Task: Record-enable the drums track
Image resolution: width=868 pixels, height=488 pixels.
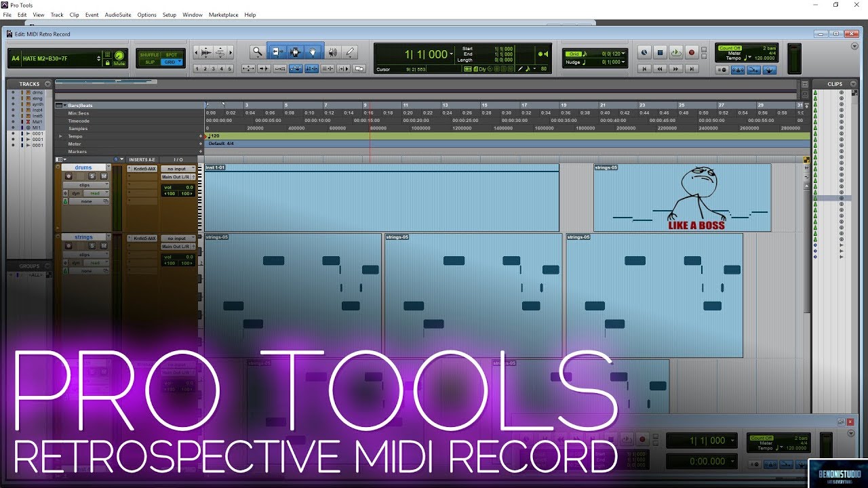Action: (68, 176)
